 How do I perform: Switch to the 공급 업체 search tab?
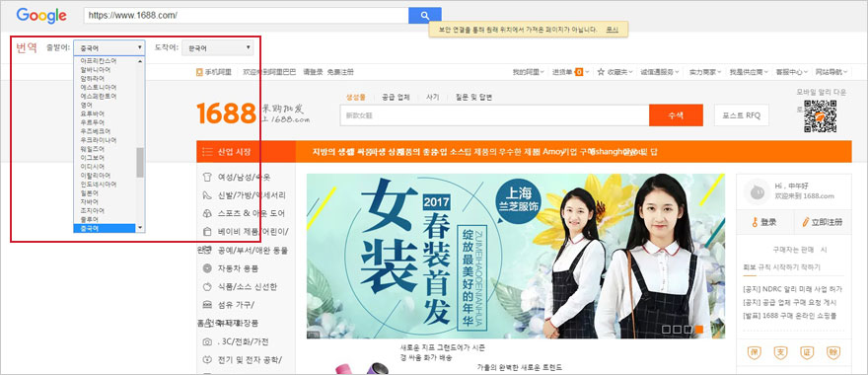(x=396, y=97)
